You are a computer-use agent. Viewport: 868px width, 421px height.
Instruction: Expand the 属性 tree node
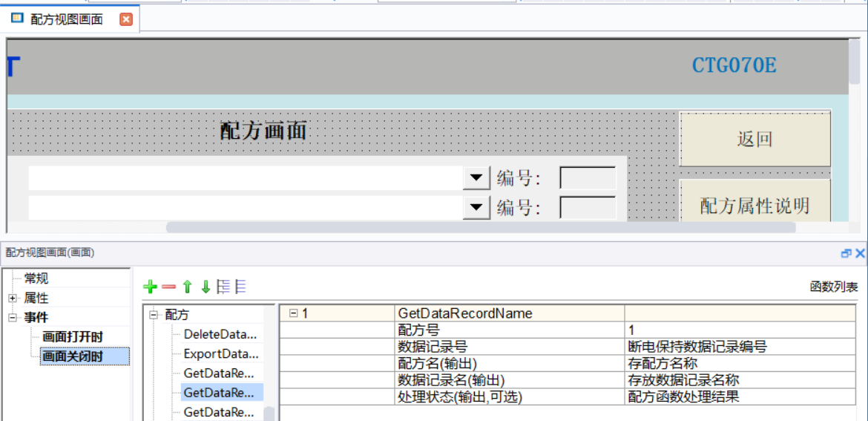pyautogui.click(x=13, y=298)
